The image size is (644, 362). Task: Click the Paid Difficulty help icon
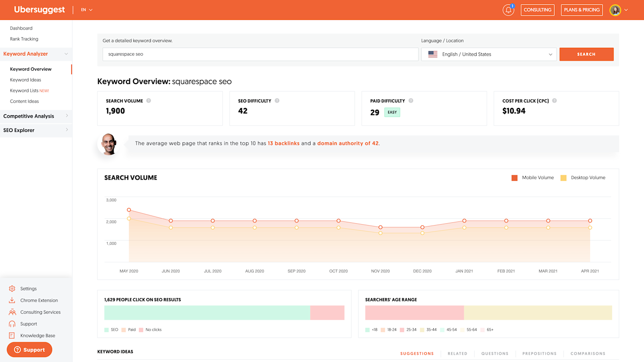(x=411, y=101)
